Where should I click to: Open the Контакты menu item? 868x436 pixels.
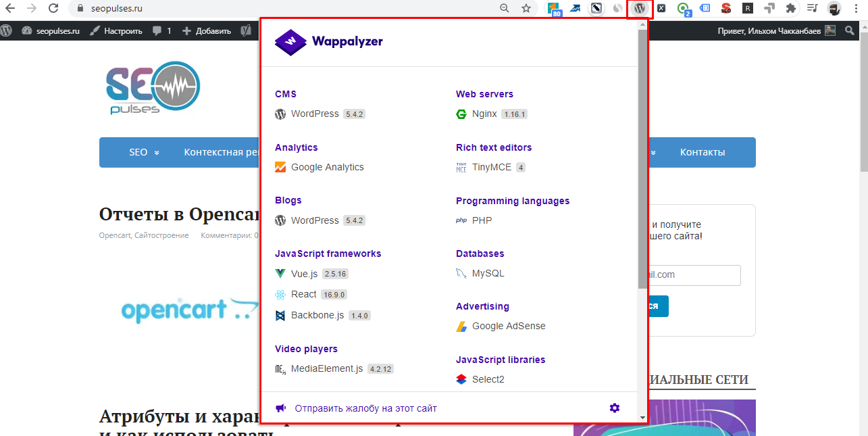pos(702,152)
